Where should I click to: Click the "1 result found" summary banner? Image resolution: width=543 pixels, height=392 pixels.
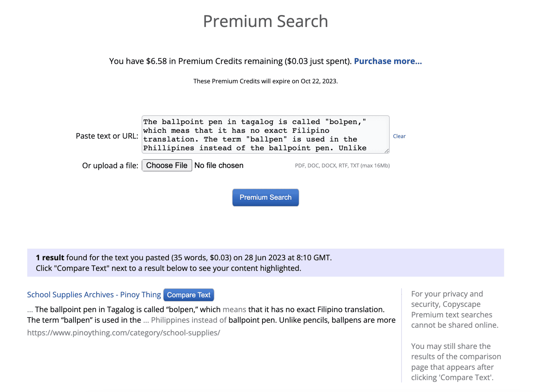[265, 263]
